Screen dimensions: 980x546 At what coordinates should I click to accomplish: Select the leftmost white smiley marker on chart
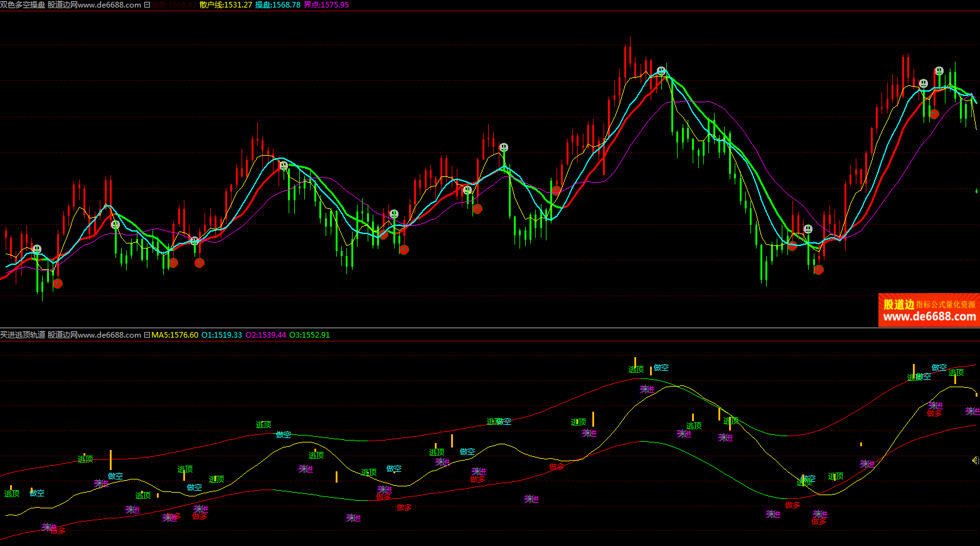(37, 249)
